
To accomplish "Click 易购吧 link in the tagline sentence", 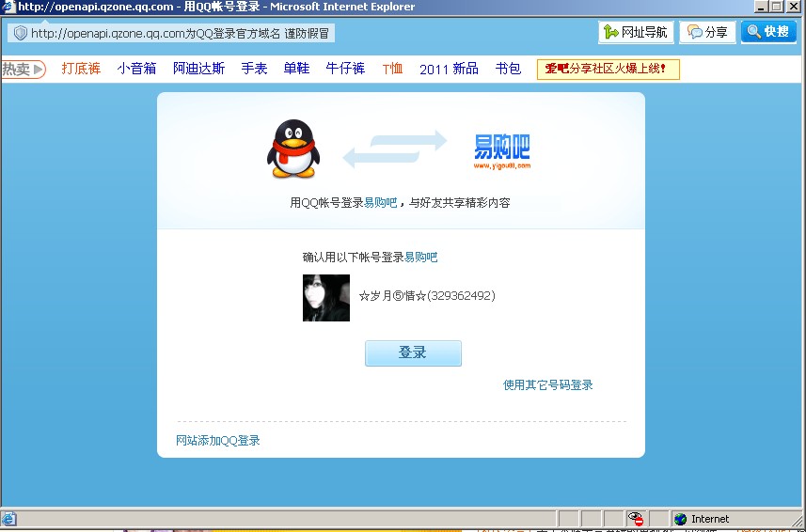I will 380,203.
